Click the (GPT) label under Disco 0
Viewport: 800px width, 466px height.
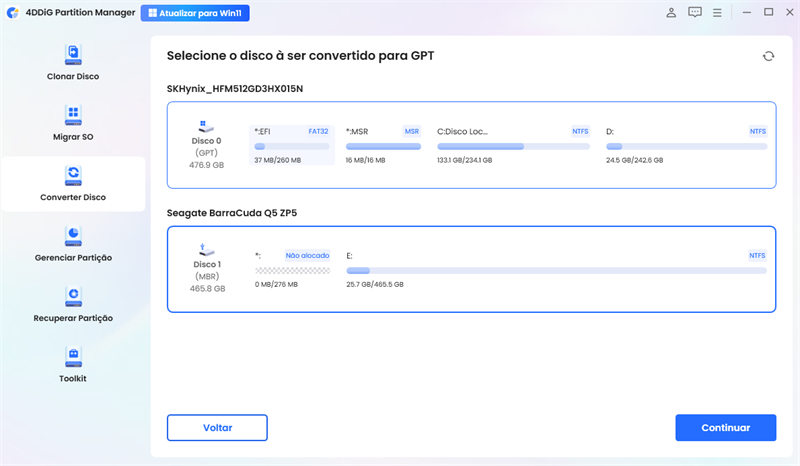[206, 153]
